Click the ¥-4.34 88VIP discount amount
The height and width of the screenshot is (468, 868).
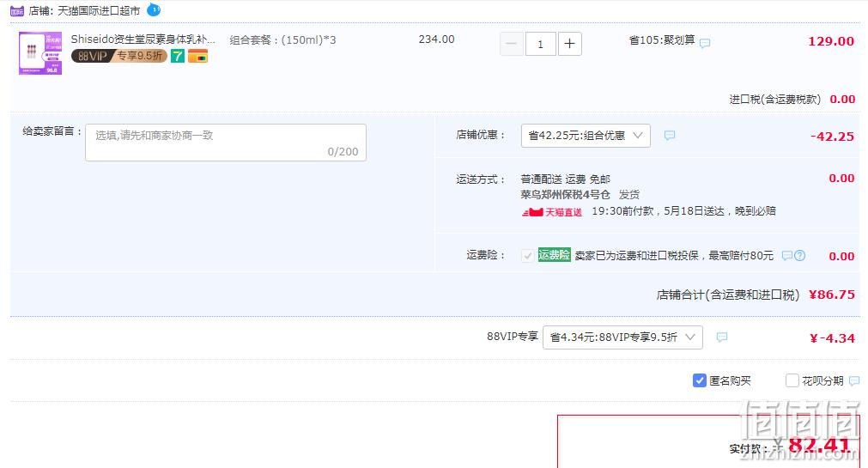point(832,337)
